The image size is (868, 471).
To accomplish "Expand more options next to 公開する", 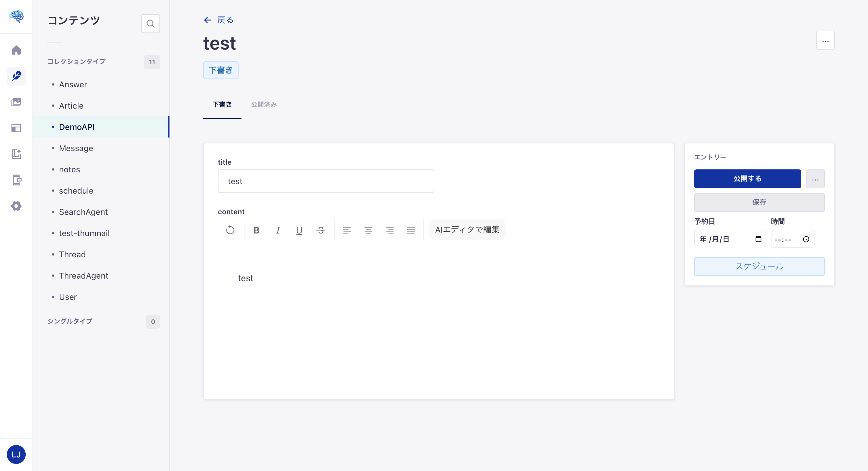I will coord(815,179).
